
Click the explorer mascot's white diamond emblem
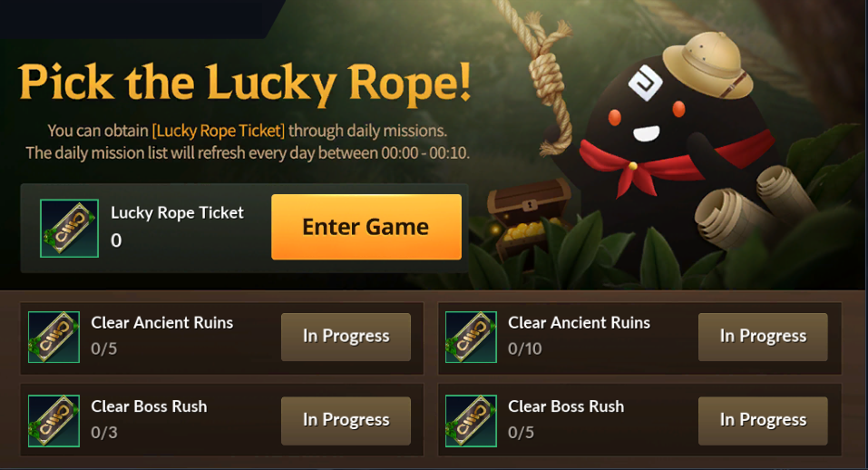pyautogui.click(x=646, y=83)
